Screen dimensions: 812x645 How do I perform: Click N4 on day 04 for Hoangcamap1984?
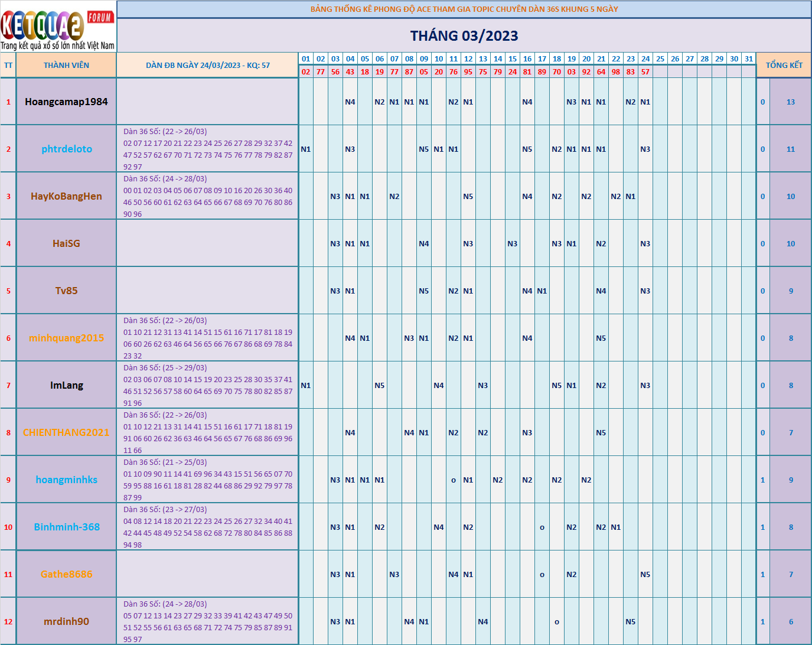(350, 102)
